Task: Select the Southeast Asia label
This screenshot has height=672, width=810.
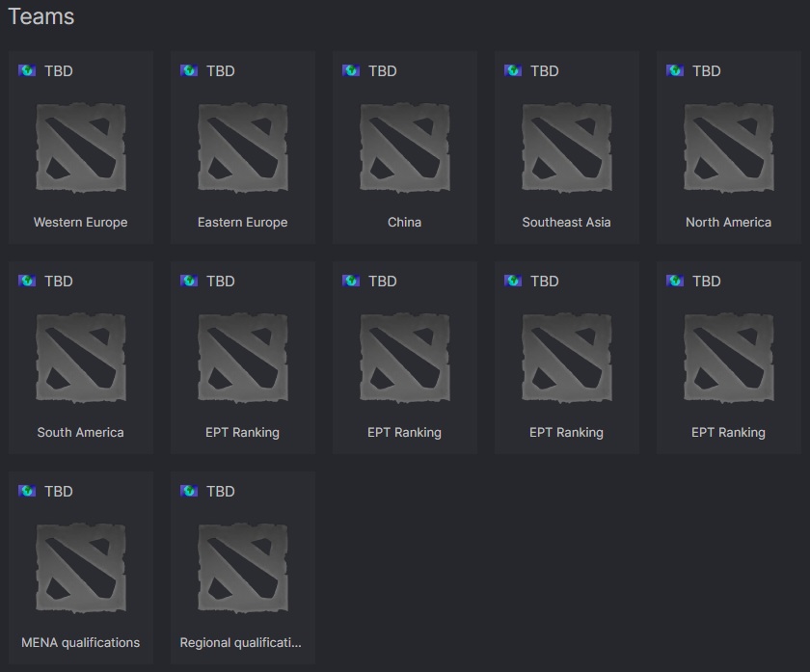Action: 567,222
